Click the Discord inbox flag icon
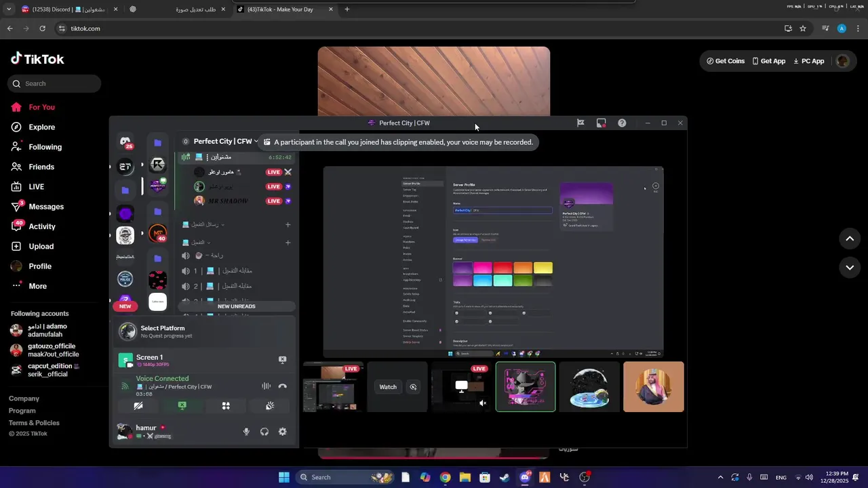This screenshot has width=868, height=488. tap(580, 123)
